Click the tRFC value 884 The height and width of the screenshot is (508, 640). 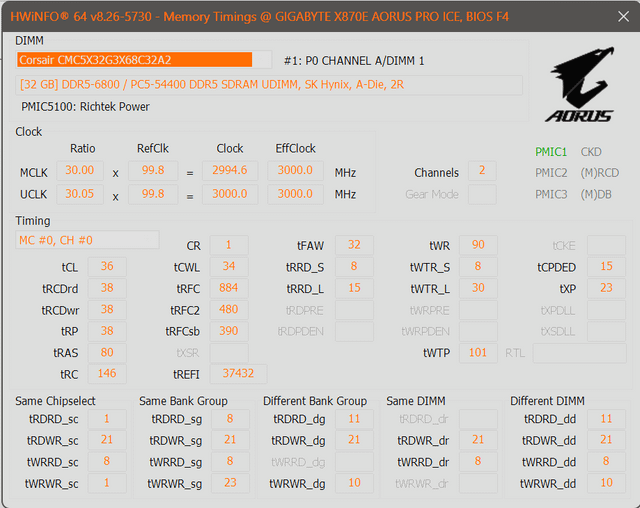coord(229,288)
